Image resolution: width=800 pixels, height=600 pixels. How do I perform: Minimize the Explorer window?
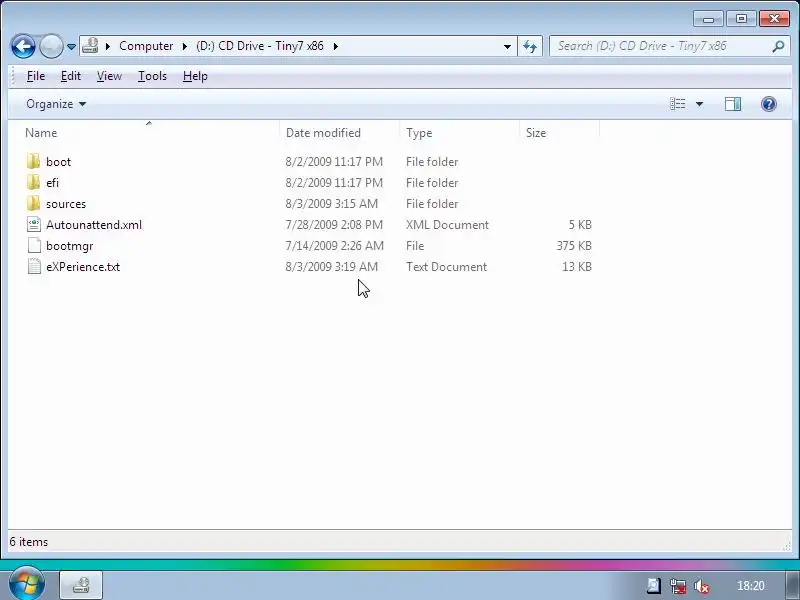pos(708,19)
